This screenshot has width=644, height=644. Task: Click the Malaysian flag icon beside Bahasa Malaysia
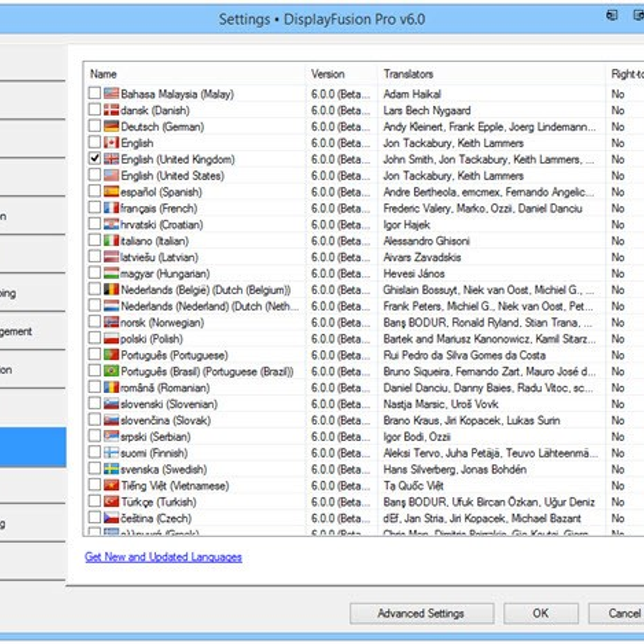coord(111,93)
